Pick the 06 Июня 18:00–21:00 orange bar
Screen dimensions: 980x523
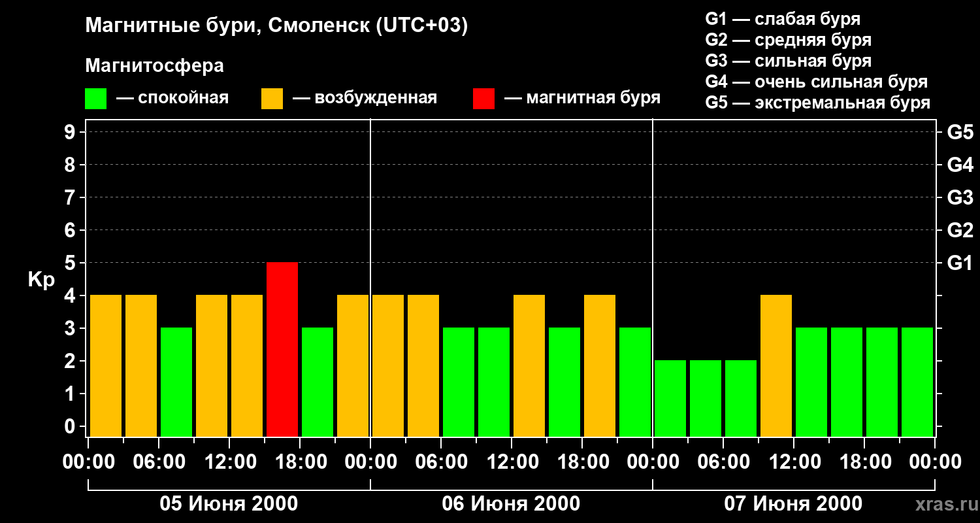pyautogui.click(x=600, y=365)
